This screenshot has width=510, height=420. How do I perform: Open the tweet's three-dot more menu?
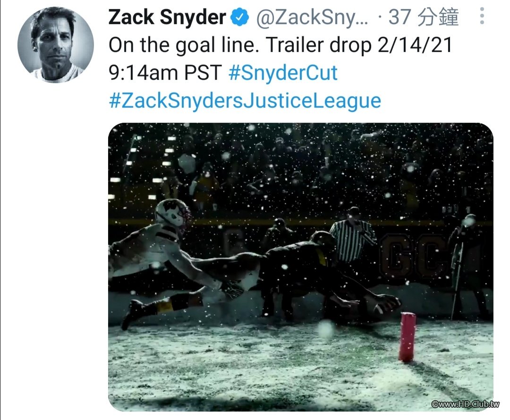[x=482, y=16]
